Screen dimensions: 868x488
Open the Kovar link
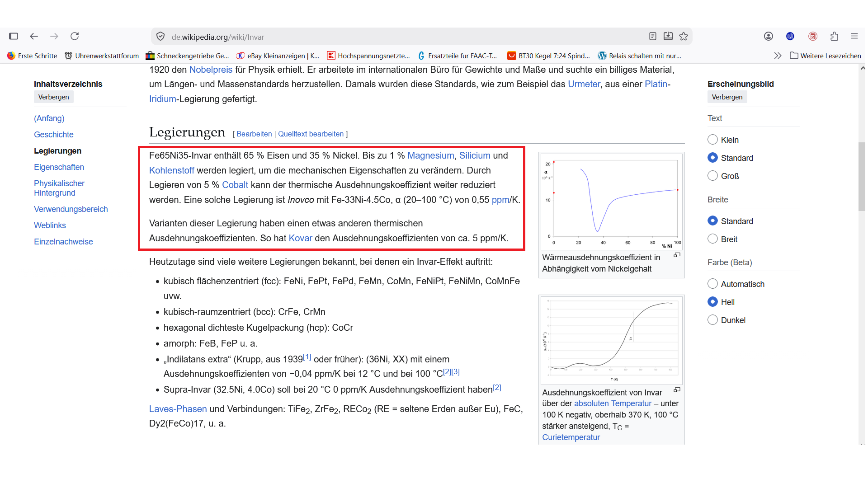[301, 238]
